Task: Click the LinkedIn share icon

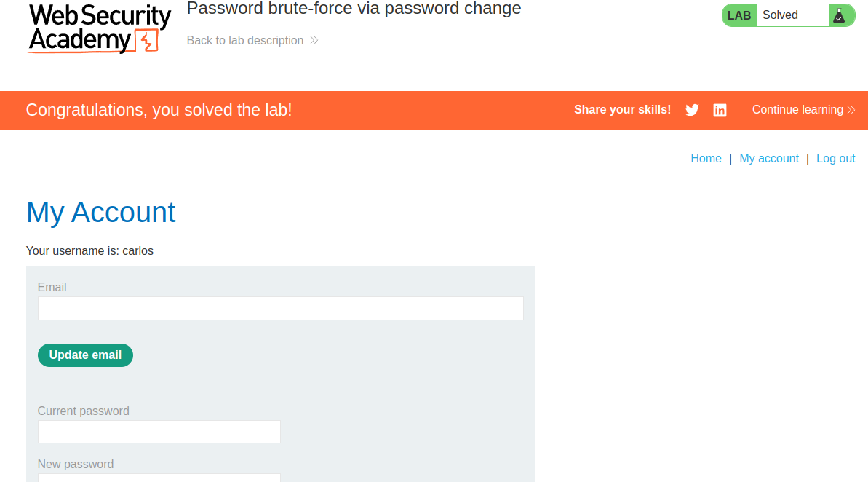Action: tap(720, 110)
